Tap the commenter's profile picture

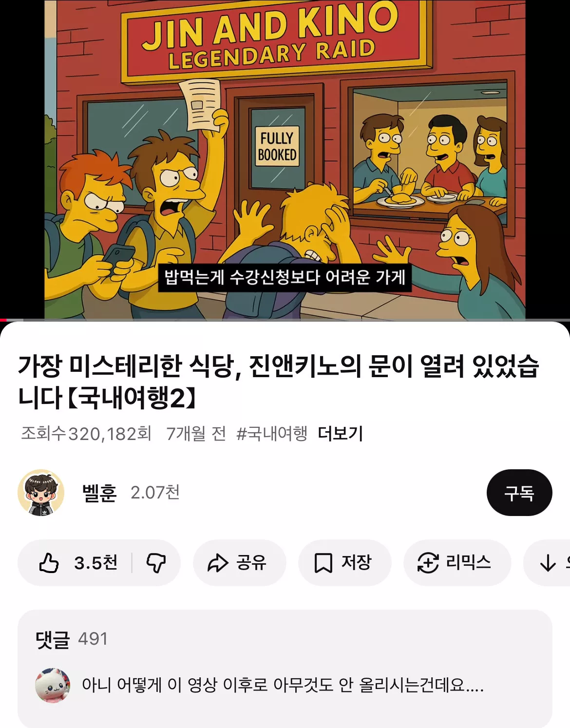(53, 685)
